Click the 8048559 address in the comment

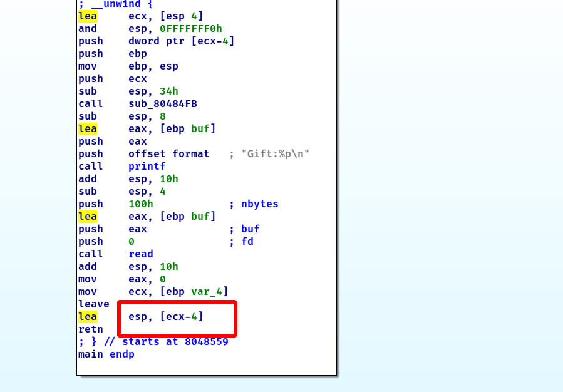(x=207, y=342)
